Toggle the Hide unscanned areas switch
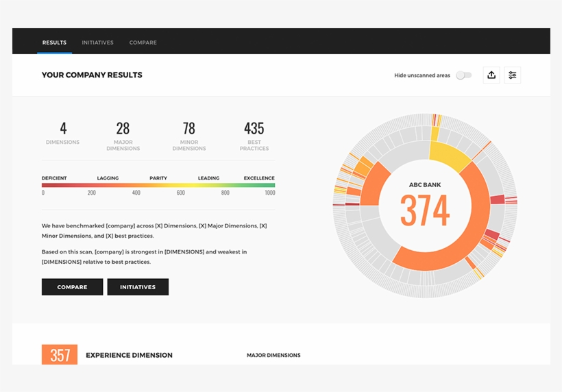 click(464, 75)
